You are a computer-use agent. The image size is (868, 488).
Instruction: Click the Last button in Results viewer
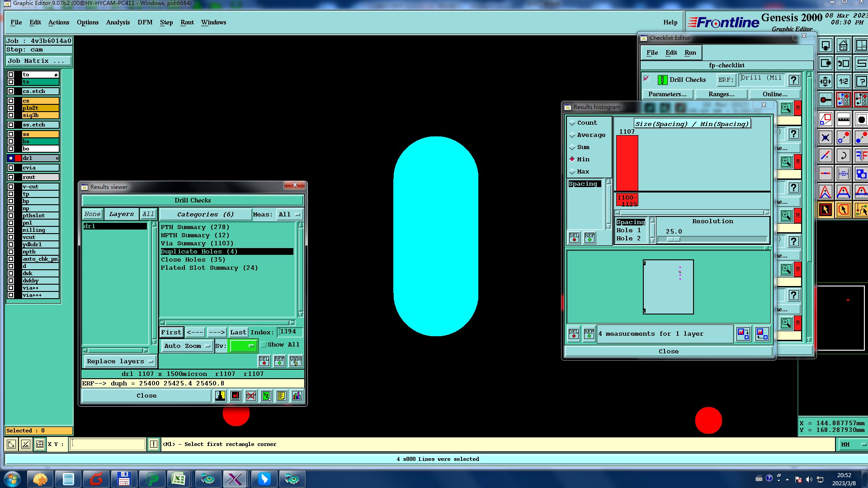(238, 333)
